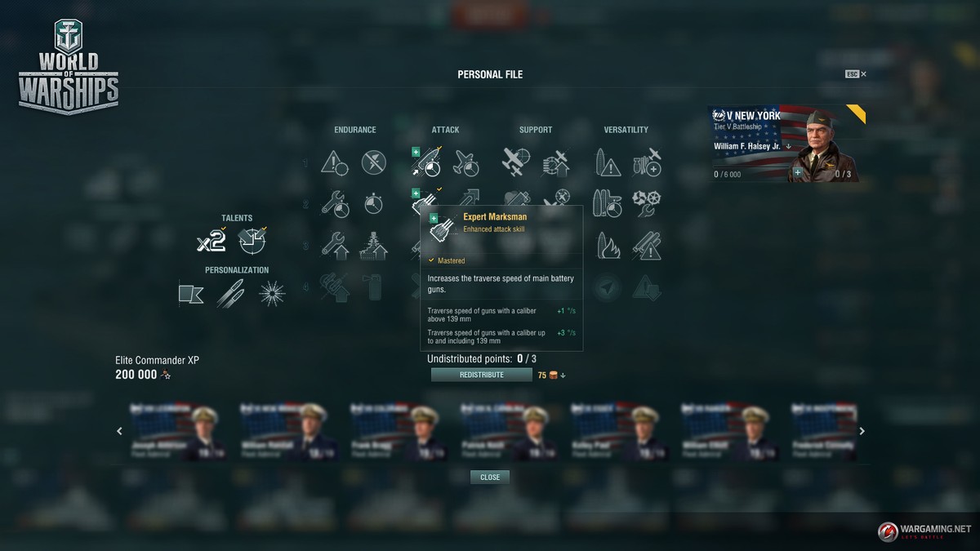Select the x2 talent icon
This screenshot has width=980, height=551.
tap(211, 241)
